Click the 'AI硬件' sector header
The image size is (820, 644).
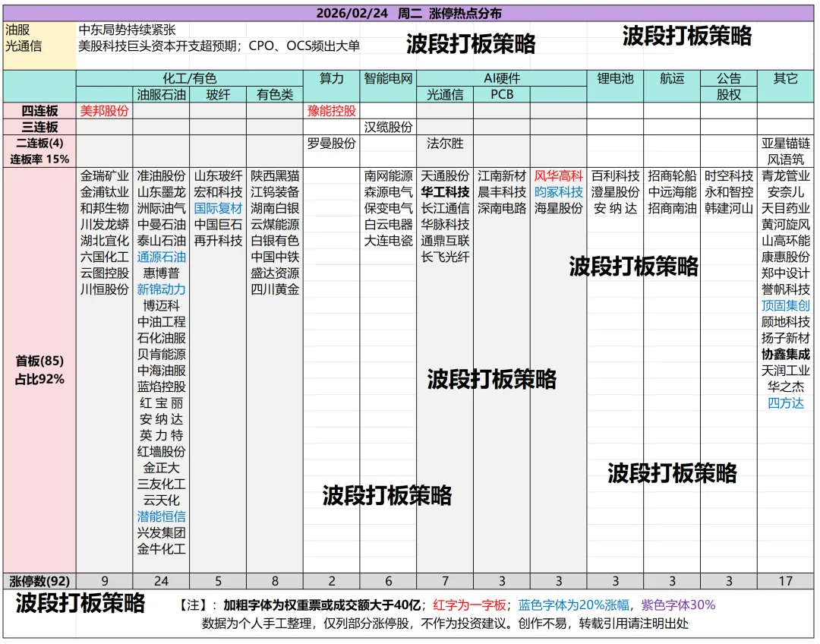(502, 78)
